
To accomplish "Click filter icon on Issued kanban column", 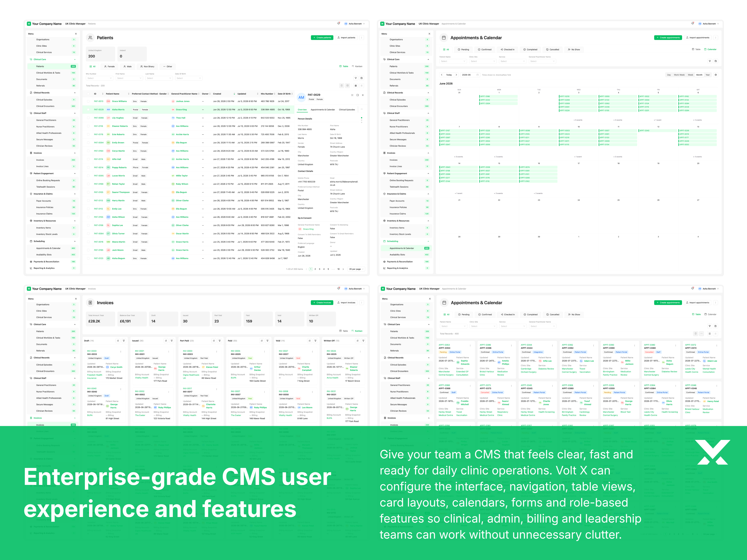I will tap(172, 341).
